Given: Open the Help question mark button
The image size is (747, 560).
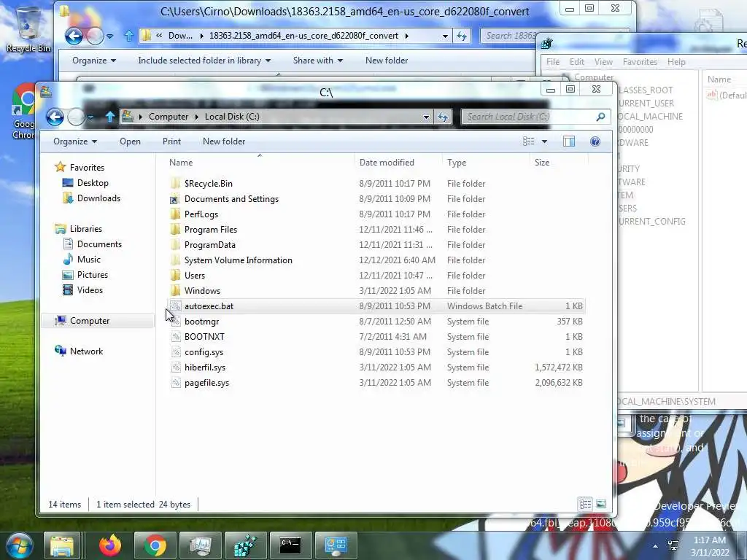Looking at the screenshot, I should [595, 141].
